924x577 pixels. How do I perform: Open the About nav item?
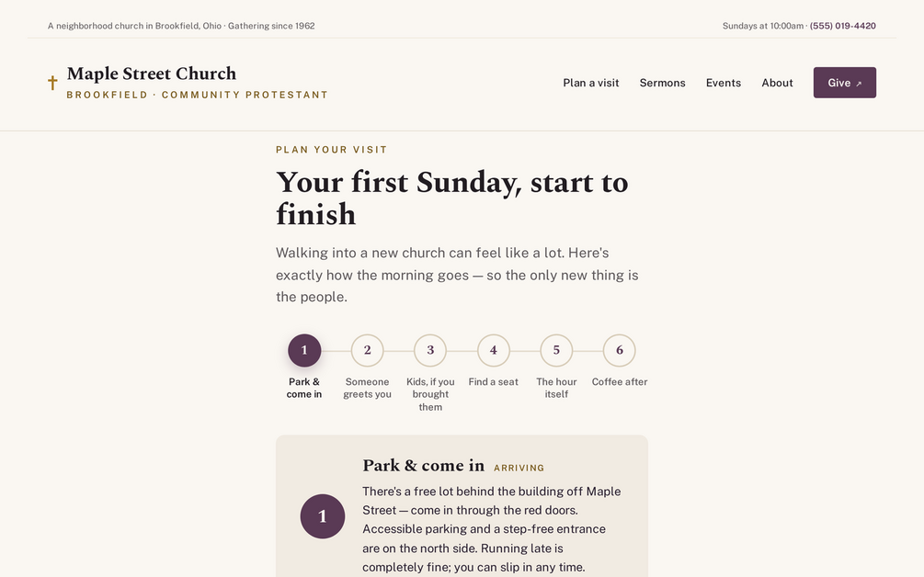777,83
